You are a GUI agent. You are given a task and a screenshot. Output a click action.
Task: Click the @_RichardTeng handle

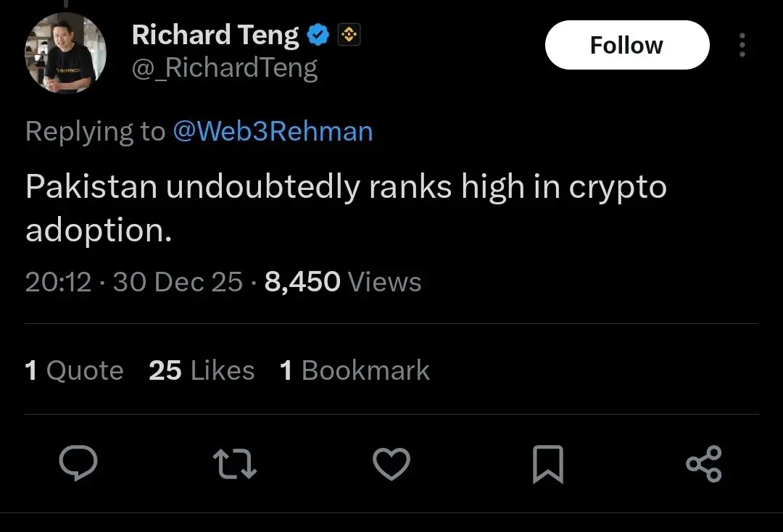pyautogui.click(x=225, y=68)
